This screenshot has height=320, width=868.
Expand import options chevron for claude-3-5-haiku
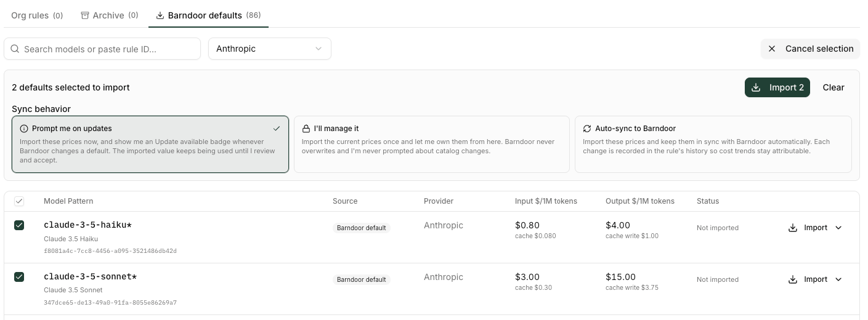tap(838, 228)
